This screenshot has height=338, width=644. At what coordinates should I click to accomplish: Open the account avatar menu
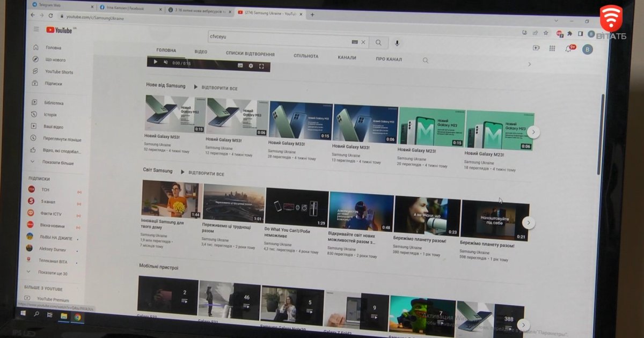click(588, 50)
